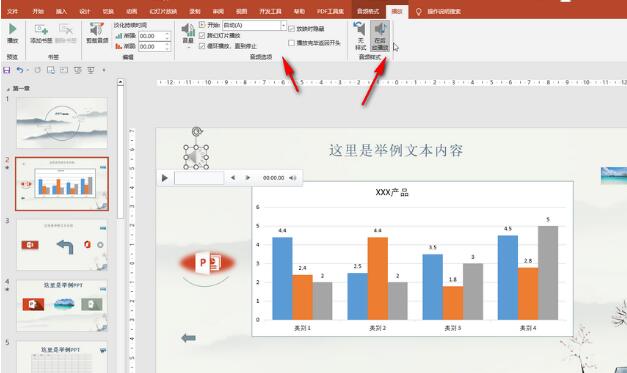Image resolution: width=627 pixels, height=373 pixels.
Task: Click the animation star marker beside slide 4
Action: click(7, 289)
